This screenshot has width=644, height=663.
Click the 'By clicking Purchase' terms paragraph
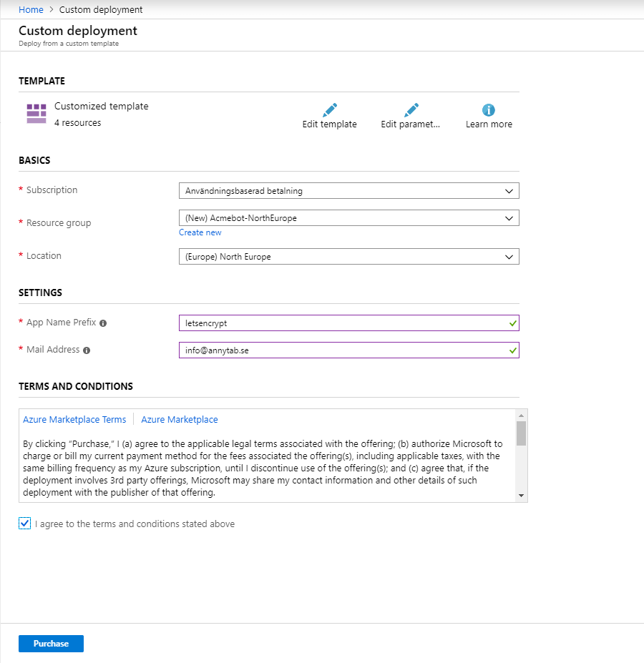coord(263,468)
